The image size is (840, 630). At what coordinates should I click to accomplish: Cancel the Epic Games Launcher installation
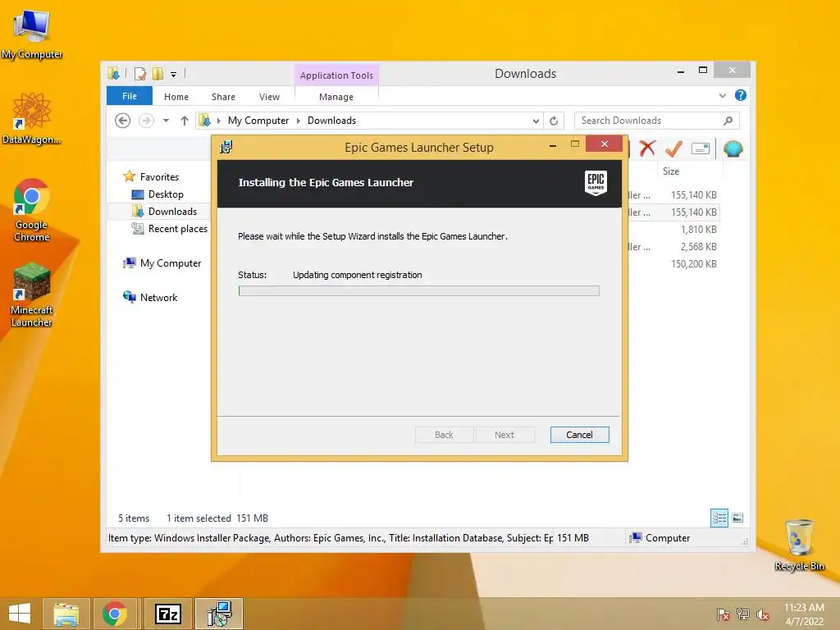point(579,435)
